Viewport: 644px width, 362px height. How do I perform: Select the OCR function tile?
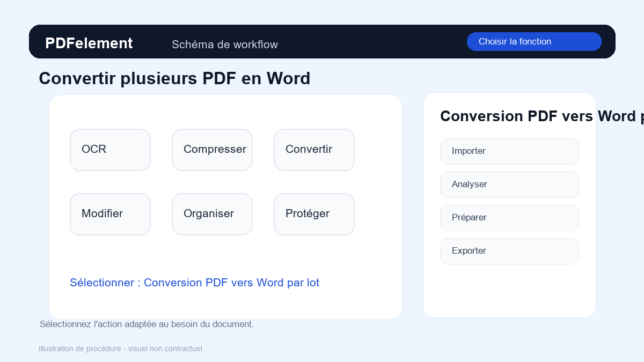tap(110, 150)
